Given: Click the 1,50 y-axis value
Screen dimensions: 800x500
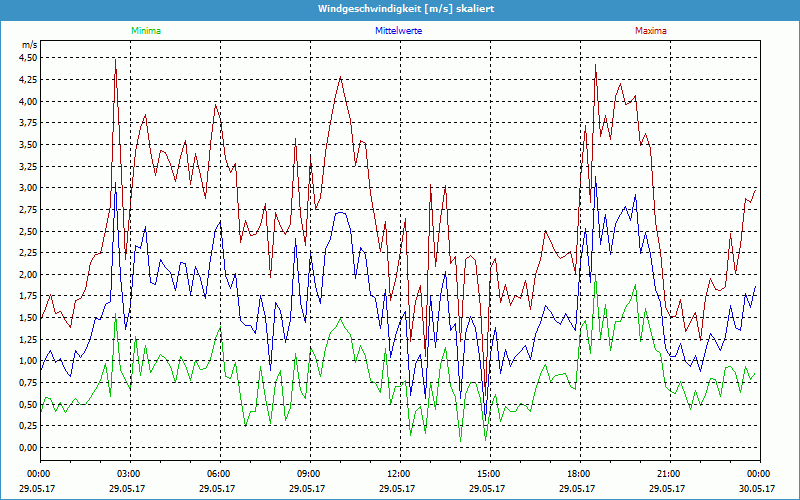Looking at the screenshot, I should [x=29, y=318].
